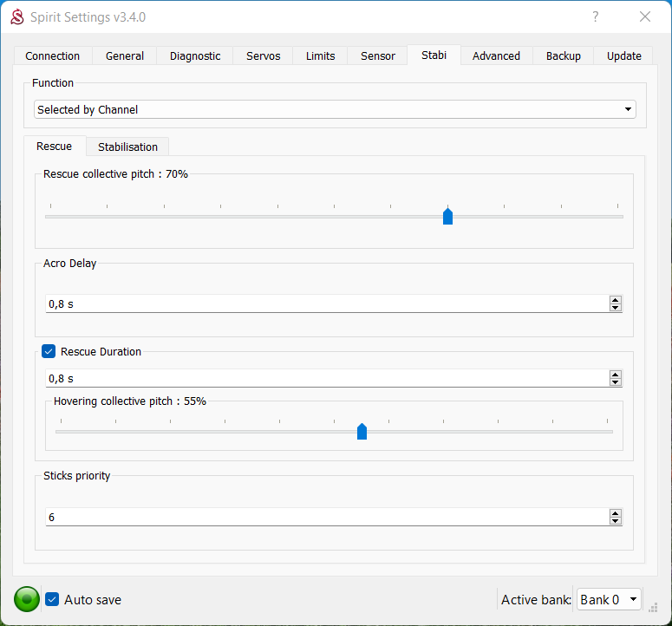672x626 pixels.
Task: Open the Update tab
Action: point(623,56)
